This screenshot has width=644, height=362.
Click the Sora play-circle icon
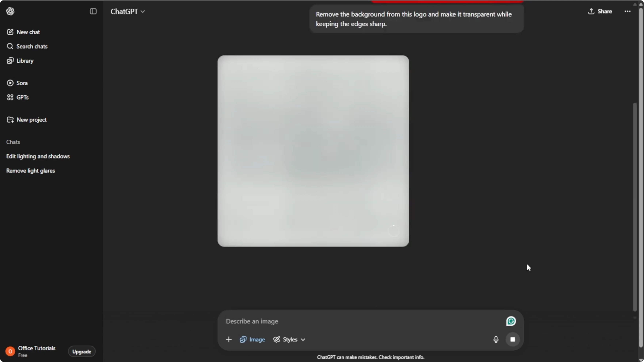(x=10, y=83)
